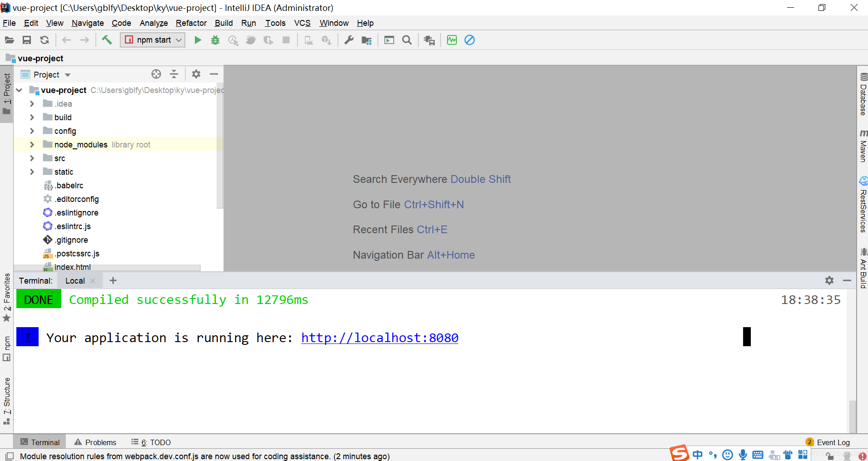Image resolution: width=868 pixels, height=461 pixels.
Task: Navigate back with the left arrow
Action: (x=66, y=40)
